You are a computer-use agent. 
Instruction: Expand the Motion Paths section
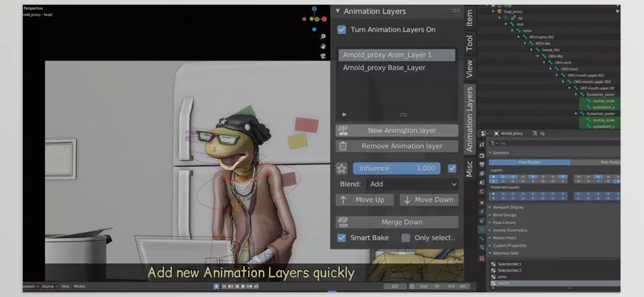pyautogui.click(x=504, y=238)
